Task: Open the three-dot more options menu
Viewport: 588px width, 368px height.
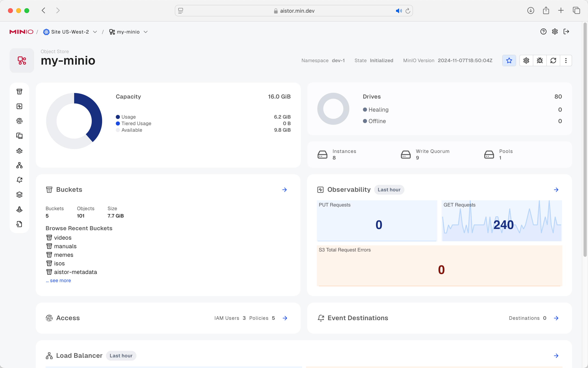Action: point(566,60)
